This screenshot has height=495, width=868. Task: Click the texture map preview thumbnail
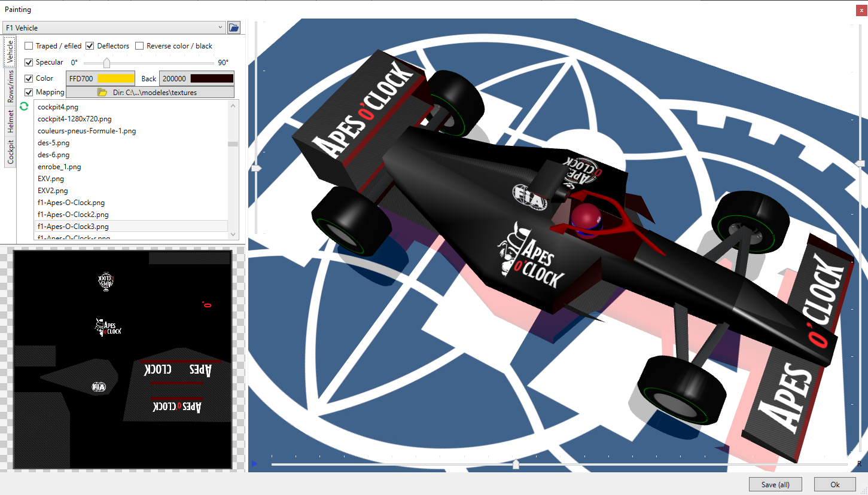point(123,359)
